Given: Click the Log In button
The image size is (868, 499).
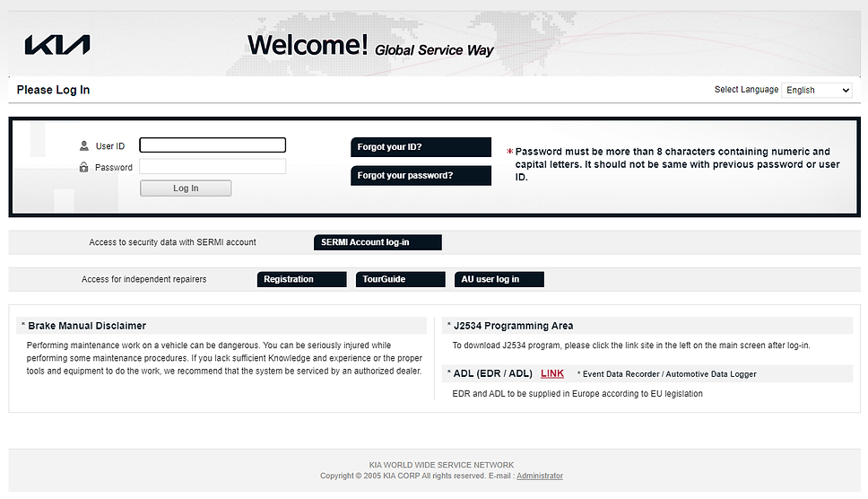Looking at the screenshot, I should pos(186,188).
